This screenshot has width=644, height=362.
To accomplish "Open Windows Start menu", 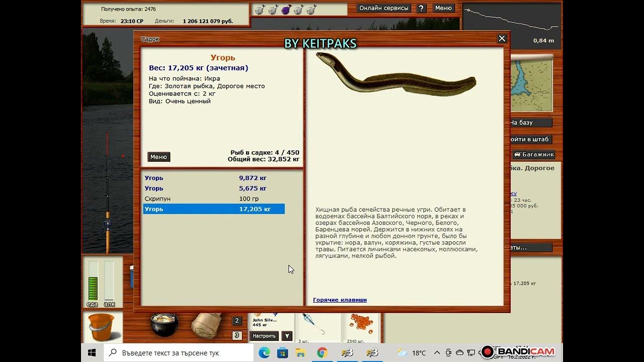I will tap(92, 353).
